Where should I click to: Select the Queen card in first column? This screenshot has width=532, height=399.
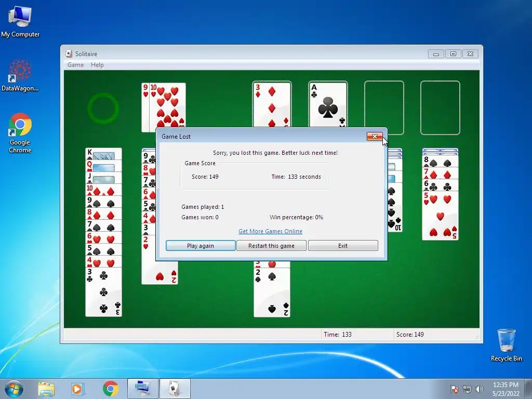pyautogui.click(x=103, y=166)
